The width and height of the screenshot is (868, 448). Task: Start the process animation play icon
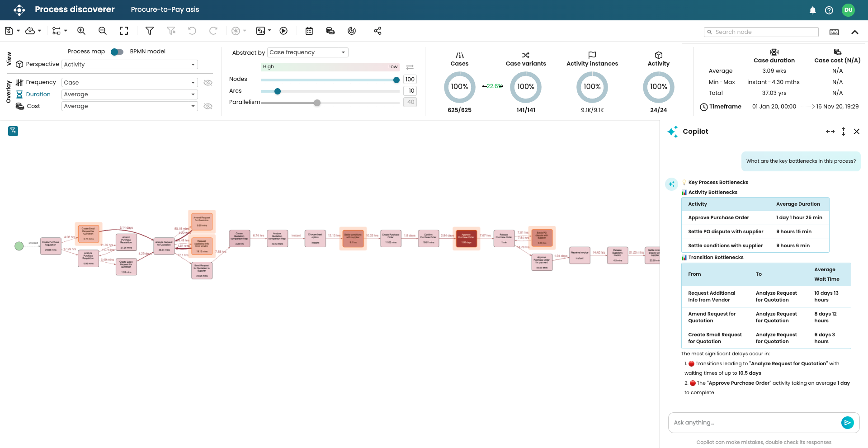tap(283, 31)
